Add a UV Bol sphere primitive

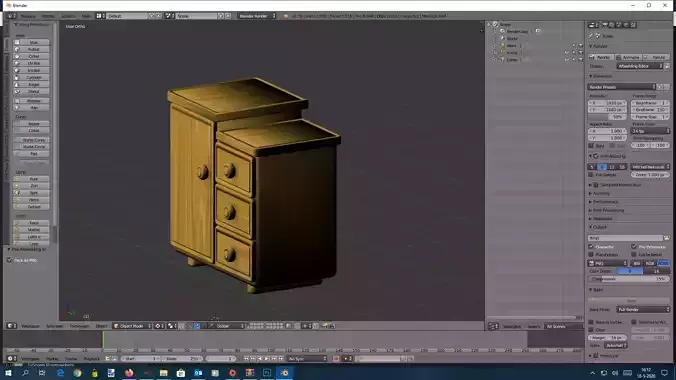31,63
